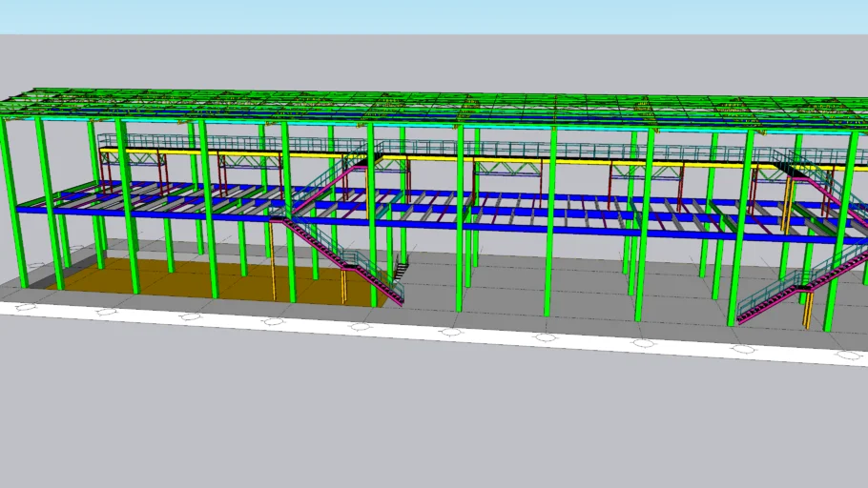Select the gray ground slab right of center
The image size is (868, 488).
591,295
